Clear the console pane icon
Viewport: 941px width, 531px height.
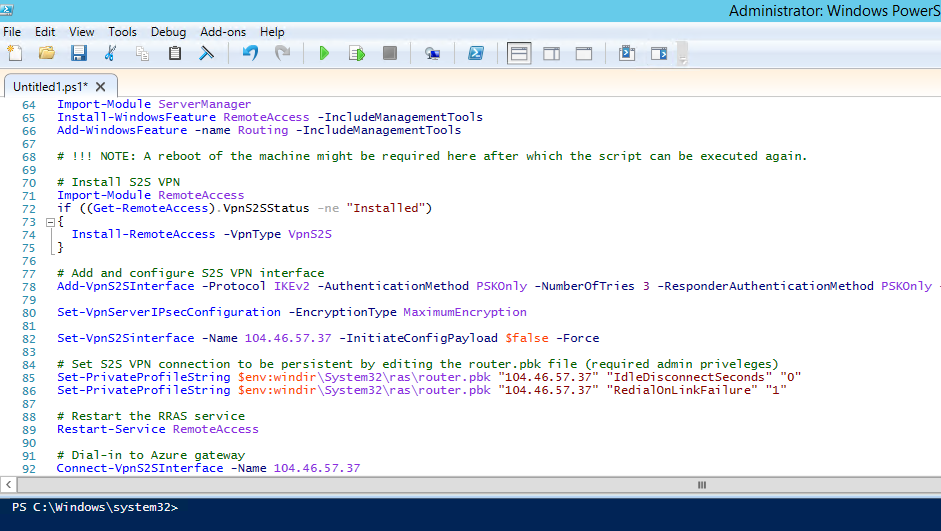(207, 53)
